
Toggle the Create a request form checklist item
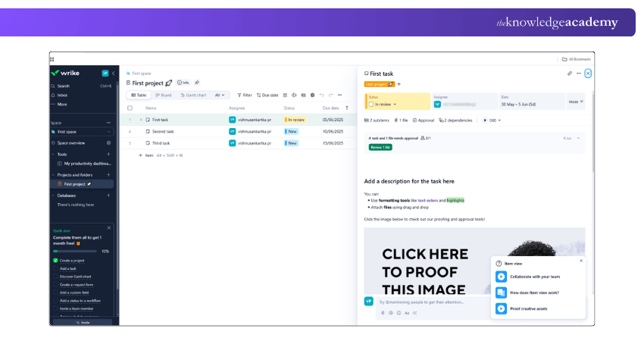coord(55,285)
